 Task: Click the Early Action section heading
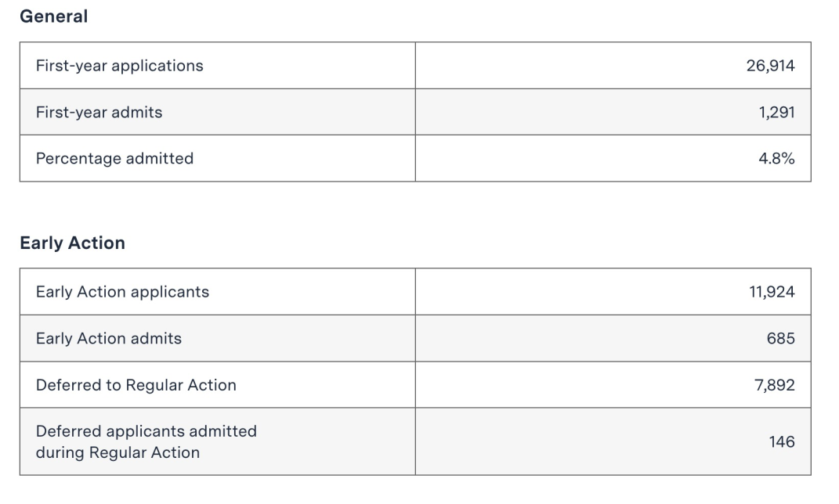[x=72, y=243]
